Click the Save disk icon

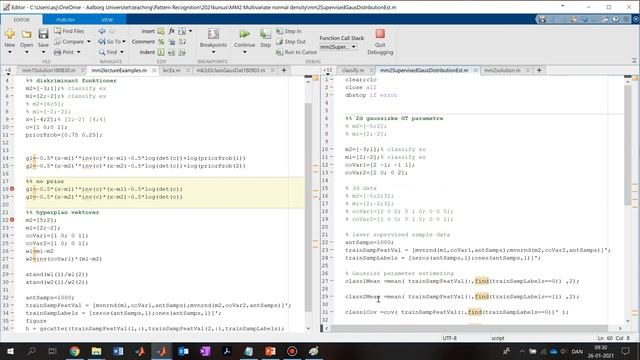43,34
